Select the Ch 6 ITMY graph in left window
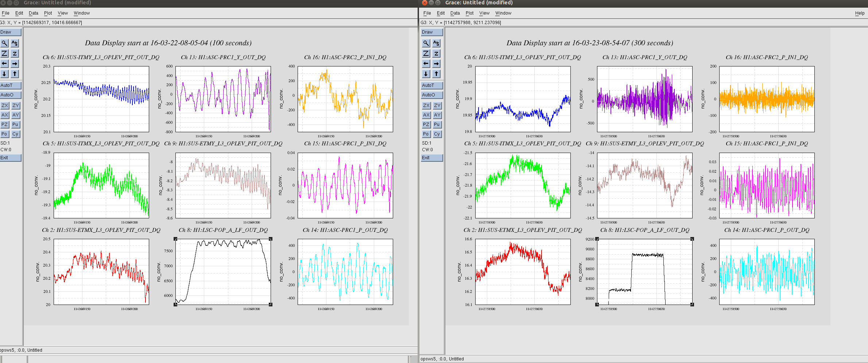The width and height of the screenshot is (868, 363). coord(101,99)
